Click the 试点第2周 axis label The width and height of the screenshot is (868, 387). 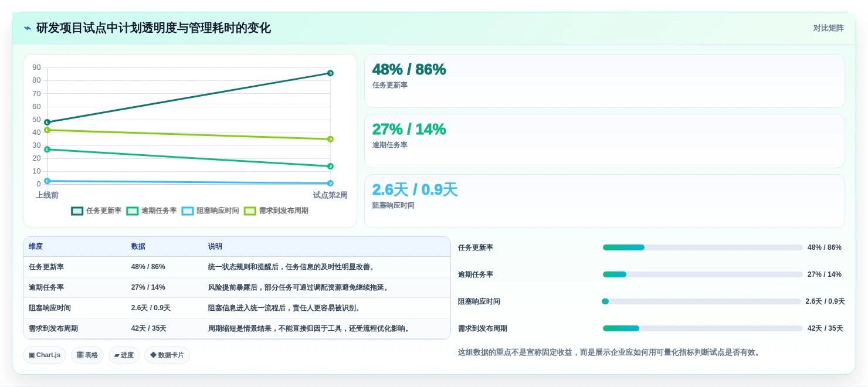330,195
